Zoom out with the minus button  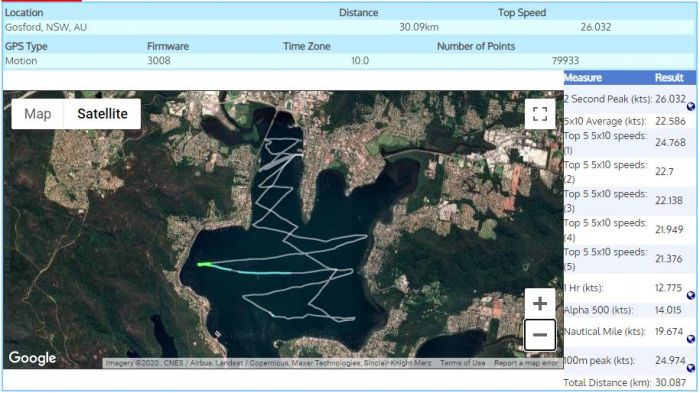(540, 334)
